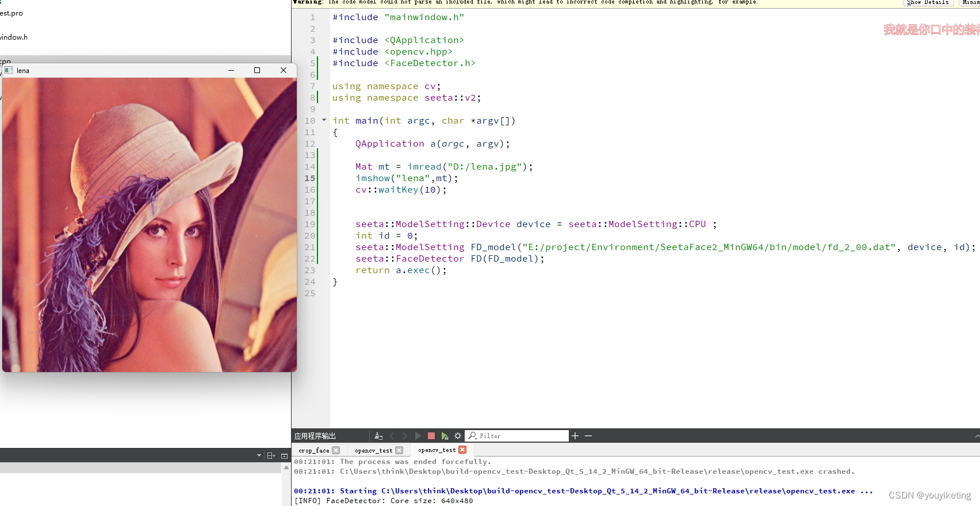Go to previous output item arrow
This screenshot has height=506, width=980.
(392, 436)
